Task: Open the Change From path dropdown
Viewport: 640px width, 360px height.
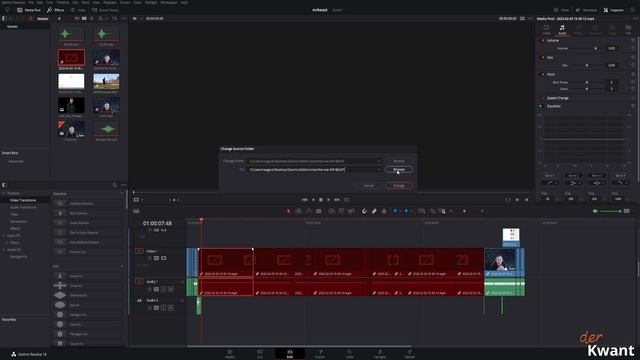Action: click(379, 161)
